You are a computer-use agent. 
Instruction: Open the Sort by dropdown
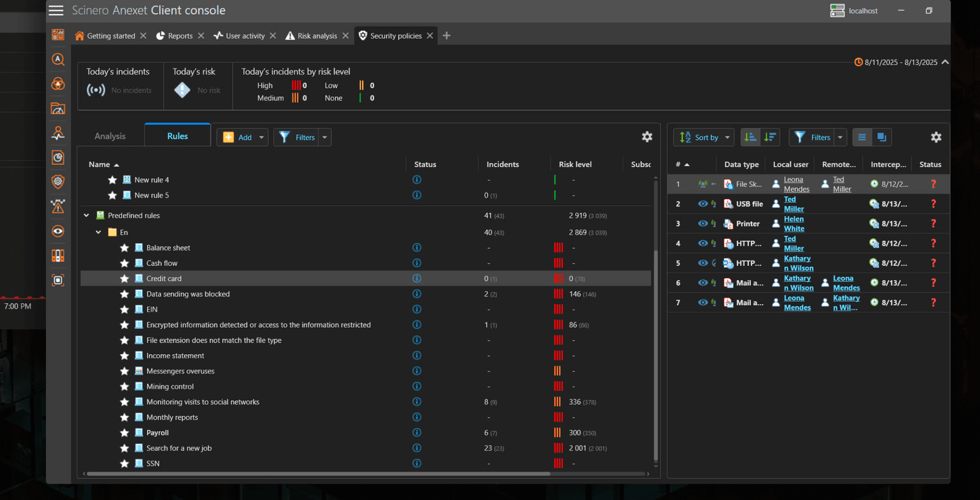click(703, 137)
